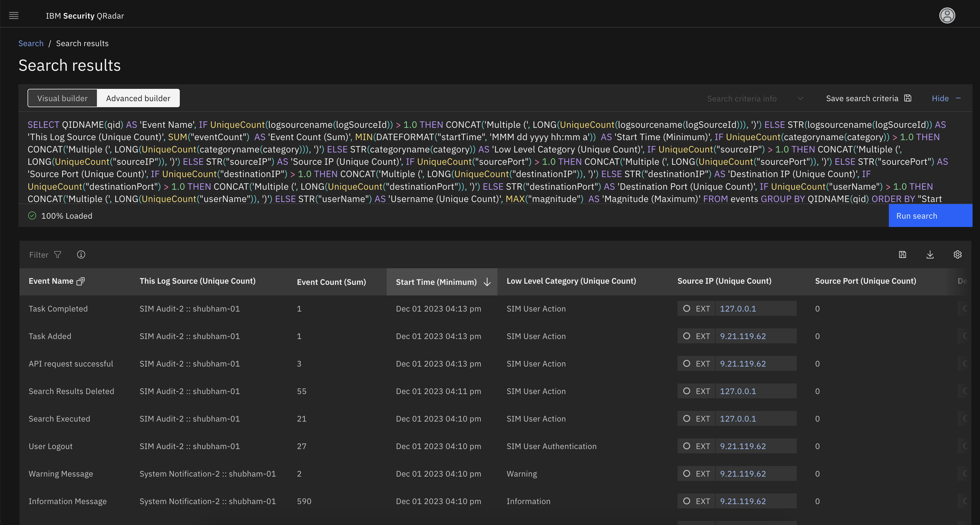Screen dimensions: 980x525
Task: Expand the Search criteria info dropdown
Action: click(x=801, y=98)
